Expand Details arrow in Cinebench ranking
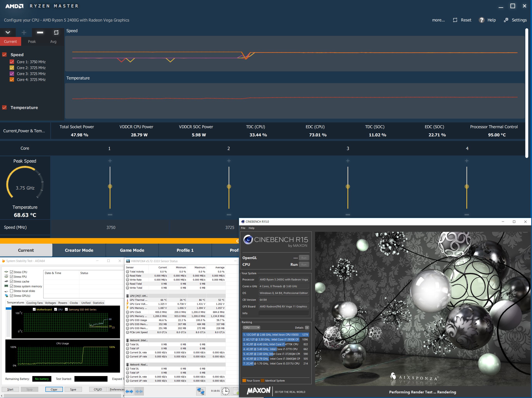 tap(307, 328)
